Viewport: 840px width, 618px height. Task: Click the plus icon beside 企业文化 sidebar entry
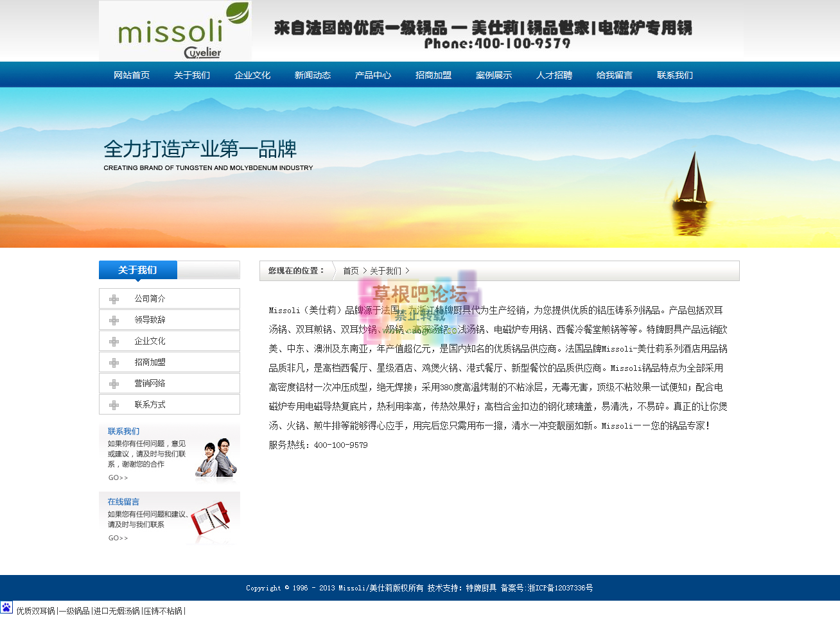pos(116,340)
